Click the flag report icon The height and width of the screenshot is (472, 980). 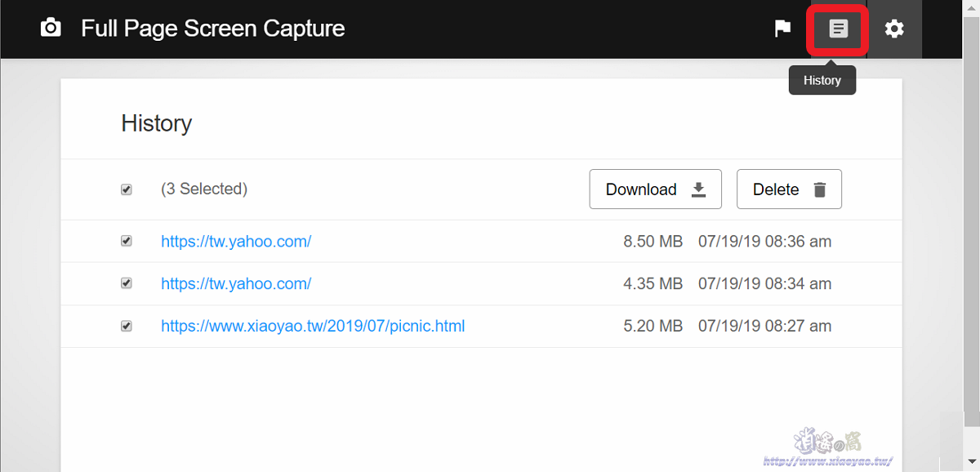(x=782, y=29)
